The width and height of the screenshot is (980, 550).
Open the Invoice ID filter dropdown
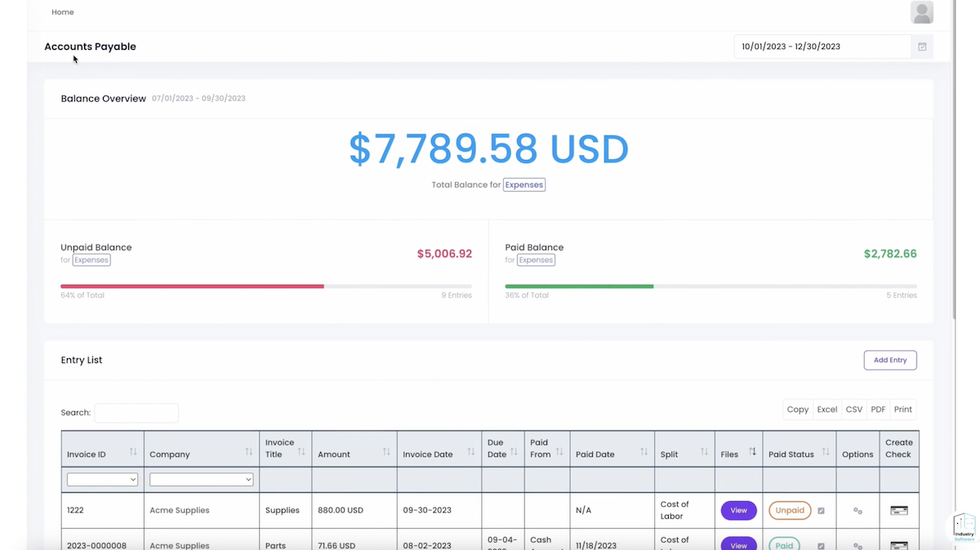pos(102,479)
